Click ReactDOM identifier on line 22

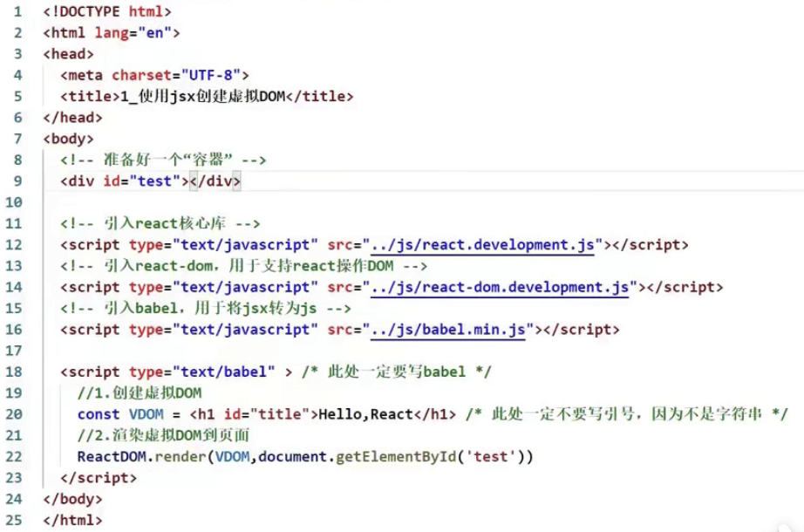(x=112, y=457)
